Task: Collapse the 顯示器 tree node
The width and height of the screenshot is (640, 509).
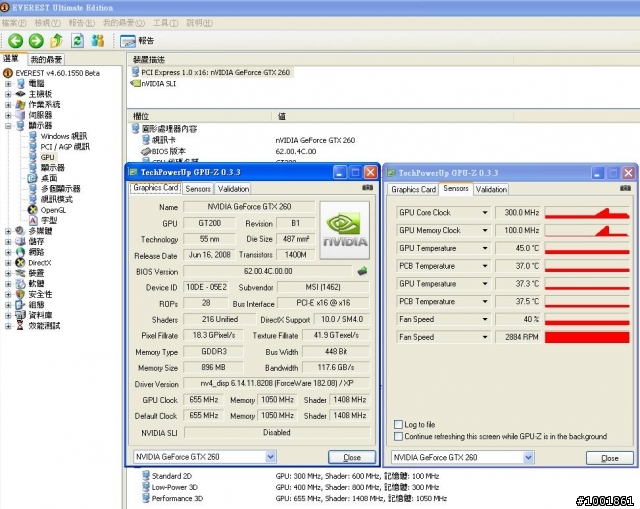Action: pyautogui.click(x=8, y=126)
